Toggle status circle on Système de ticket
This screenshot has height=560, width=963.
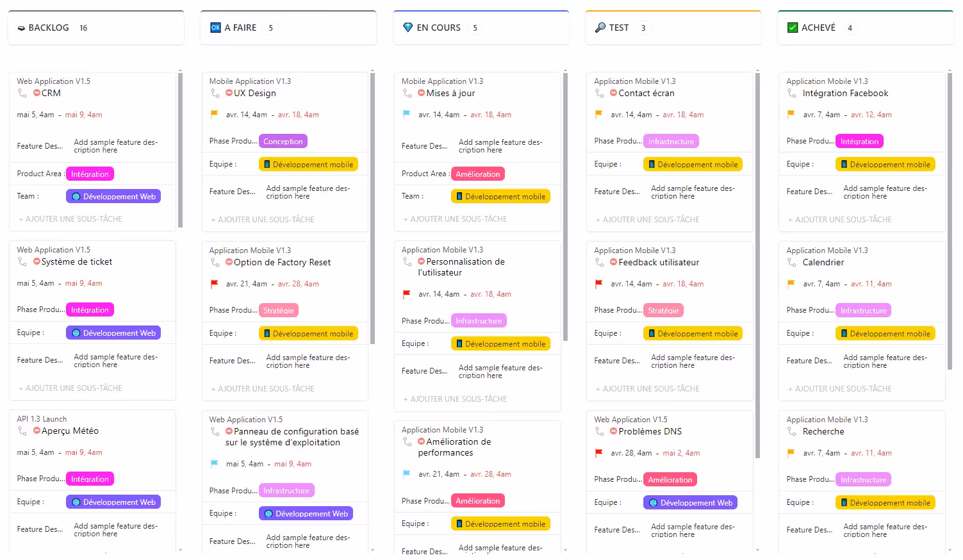[37, 261]
